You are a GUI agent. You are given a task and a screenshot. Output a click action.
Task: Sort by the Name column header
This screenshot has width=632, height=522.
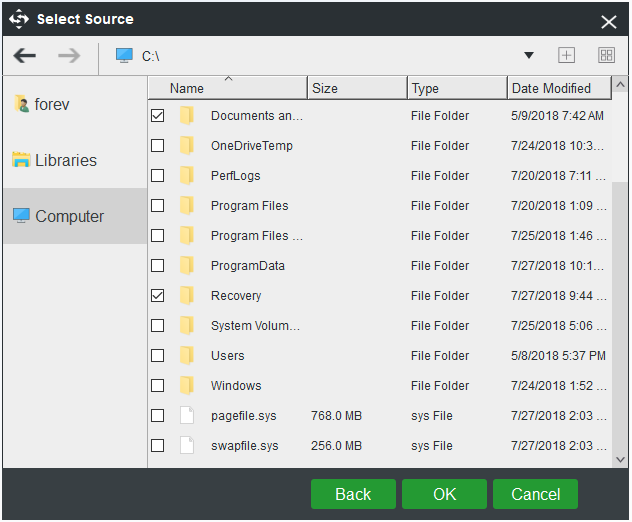tap(228, 87)
